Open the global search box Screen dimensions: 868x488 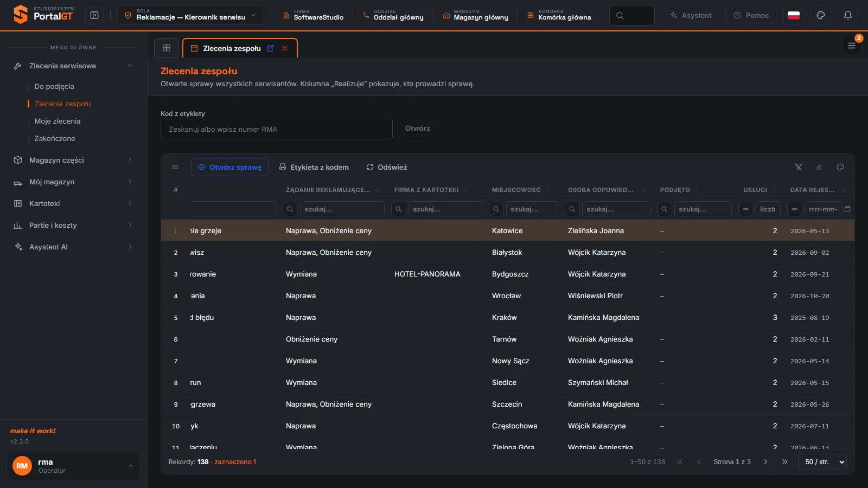pyautogui.click(x=631, y=15)
